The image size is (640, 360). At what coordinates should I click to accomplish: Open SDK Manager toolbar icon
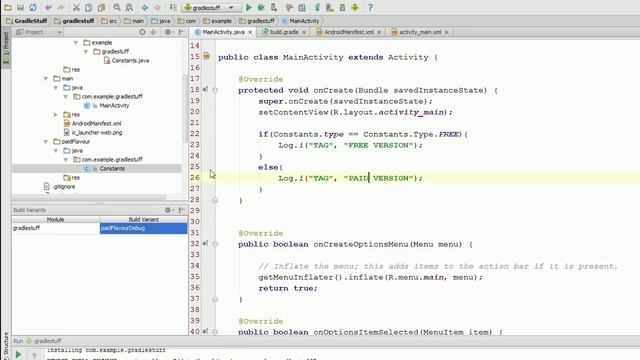pyautogui.click(x=342, y=7)
